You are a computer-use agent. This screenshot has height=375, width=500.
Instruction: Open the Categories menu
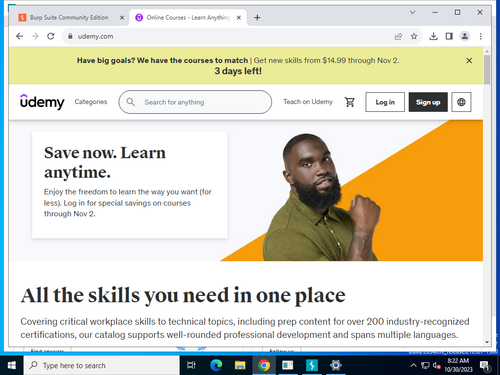tap(91, 102)
